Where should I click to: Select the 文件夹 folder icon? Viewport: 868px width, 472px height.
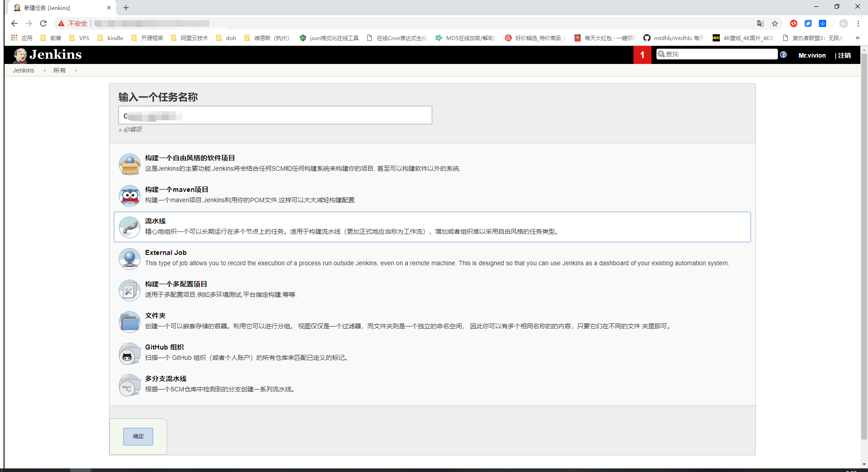point(129,322)
